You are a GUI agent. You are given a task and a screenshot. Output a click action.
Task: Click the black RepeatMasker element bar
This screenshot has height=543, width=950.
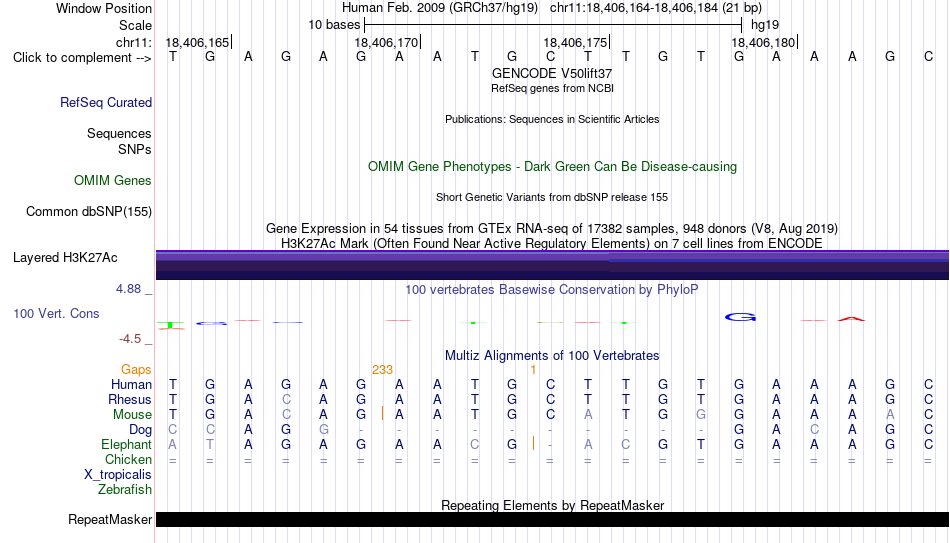click(x=552, y=519)
